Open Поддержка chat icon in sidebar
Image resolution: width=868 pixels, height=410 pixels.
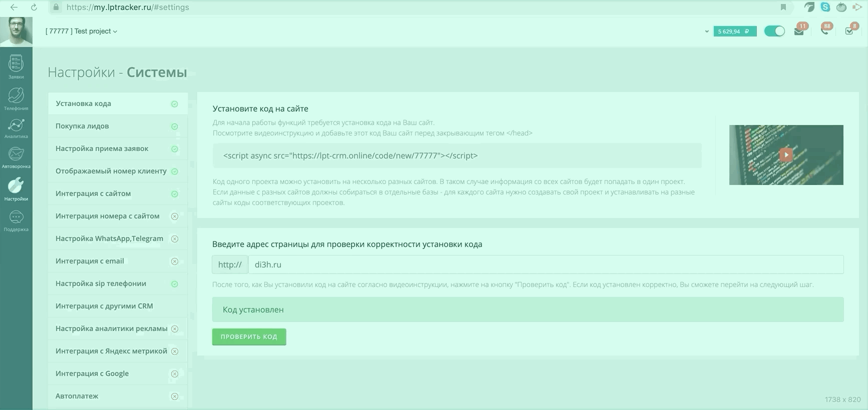[x=16, y=220]
